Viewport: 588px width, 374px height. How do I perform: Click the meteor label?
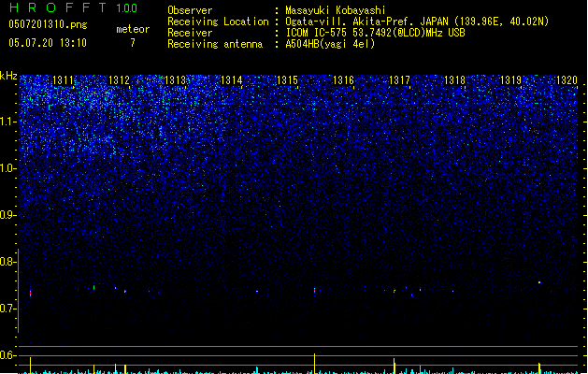133,29
